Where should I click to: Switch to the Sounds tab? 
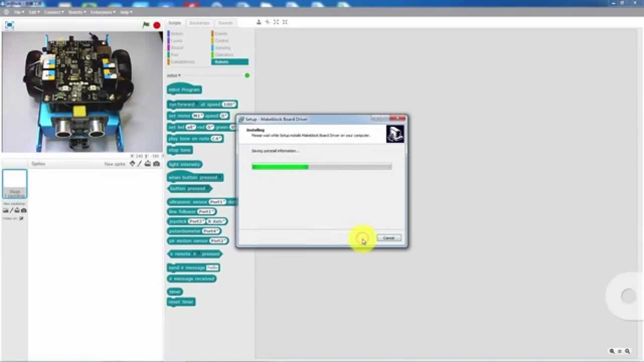[225, 23]
